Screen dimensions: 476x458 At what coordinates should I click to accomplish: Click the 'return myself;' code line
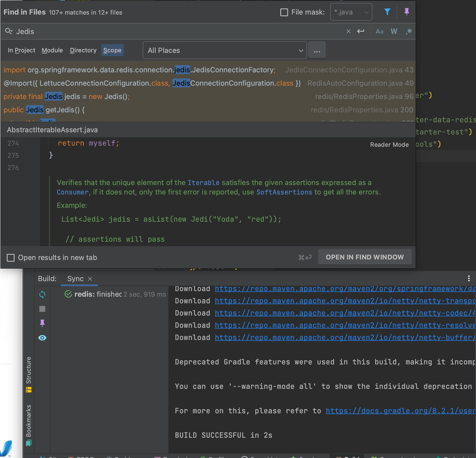pyautogui.click(x=88, y=143)
